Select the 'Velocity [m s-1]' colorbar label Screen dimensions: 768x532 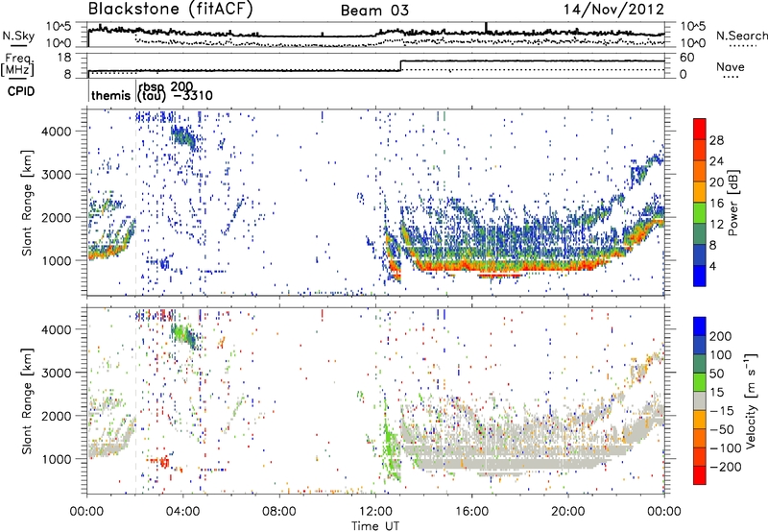751,400
